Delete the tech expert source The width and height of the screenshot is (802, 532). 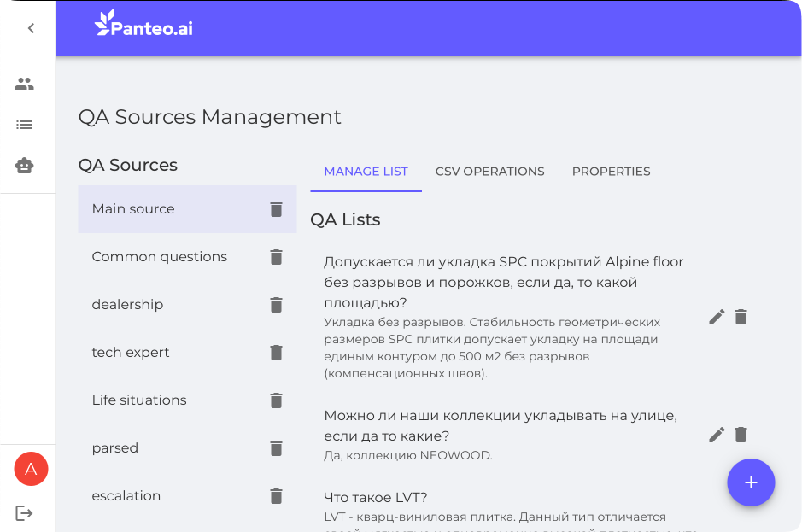pyautogui.click(x=276, y=353)
